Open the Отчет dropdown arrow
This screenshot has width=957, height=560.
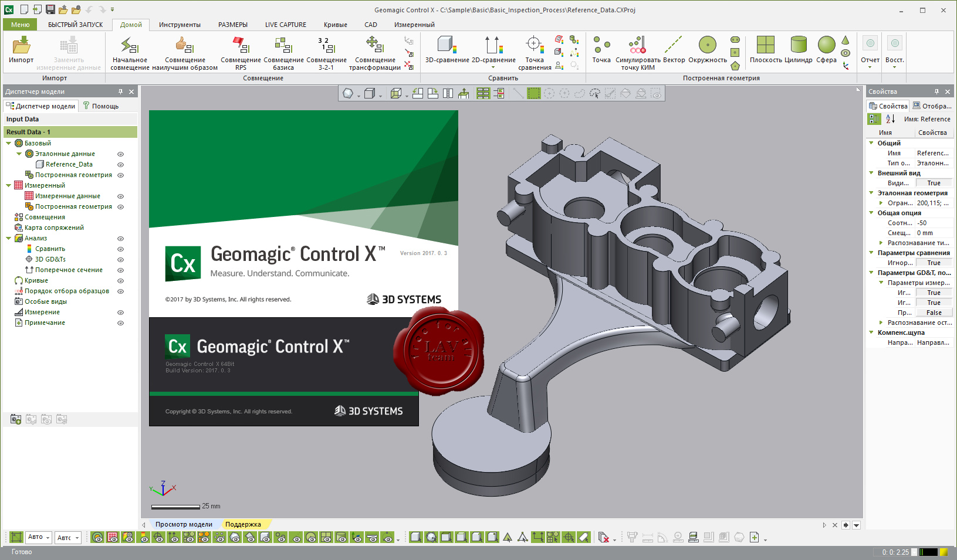click(x=870, y=67)
